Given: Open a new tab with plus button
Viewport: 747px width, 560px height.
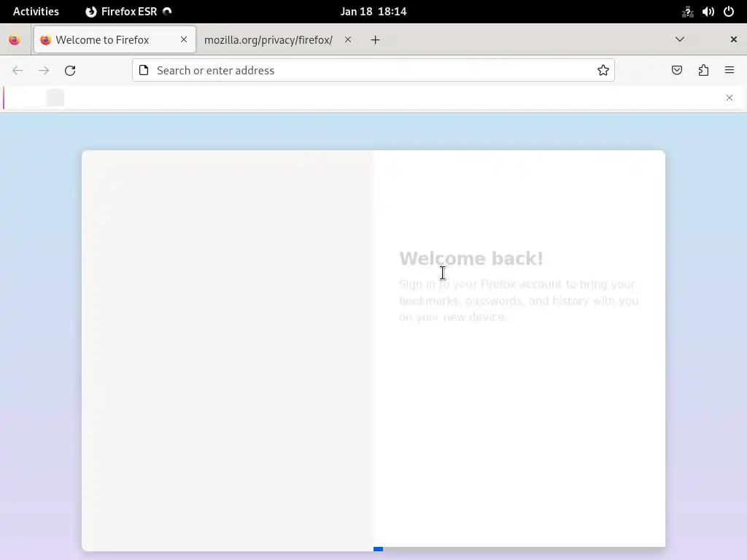Looking at the screenshot, I should pyautogui.click(x=376, y=40).
